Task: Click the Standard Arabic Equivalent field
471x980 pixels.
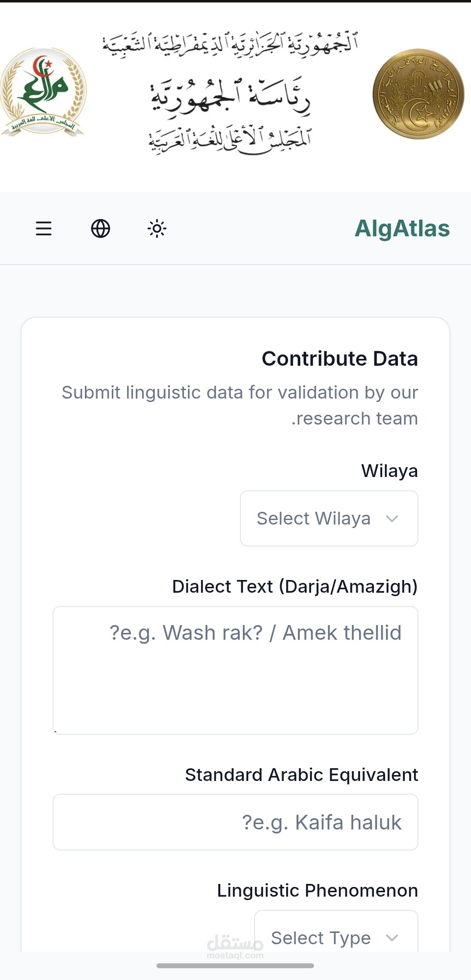Action: click(235, 822)
